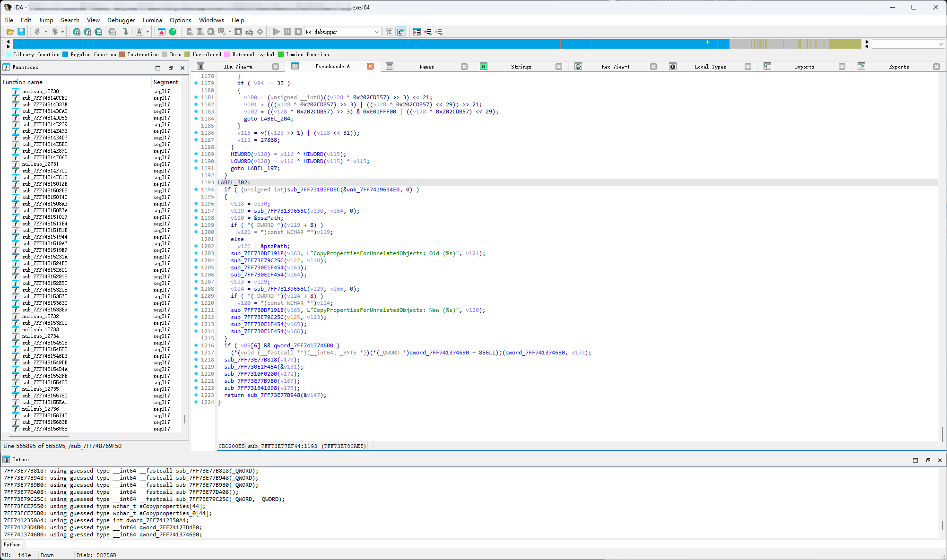
Task: Click the Terminate process stop icon
Action: (x=298, y=32)
